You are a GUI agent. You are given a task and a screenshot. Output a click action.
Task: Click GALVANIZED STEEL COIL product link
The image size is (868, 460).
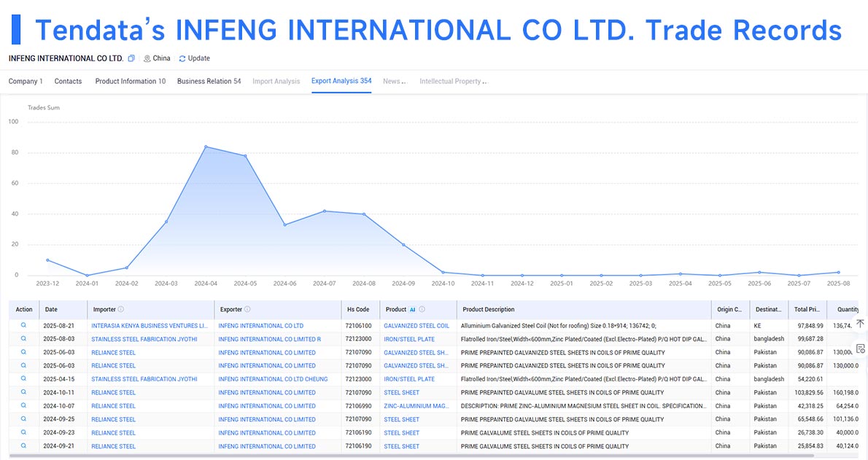coord(416,325)
